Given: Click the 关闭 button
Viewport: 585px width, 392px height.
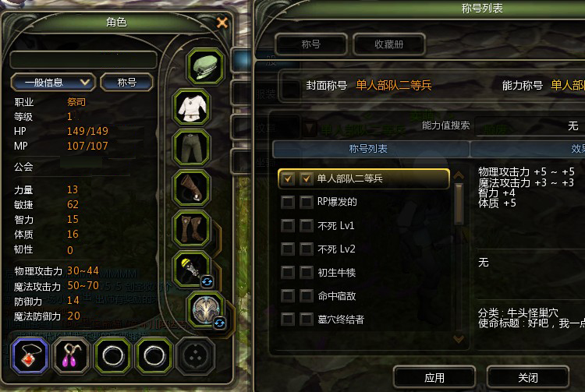Looking at the screenshot, I should pyautogui.click(x=528, y=378).
